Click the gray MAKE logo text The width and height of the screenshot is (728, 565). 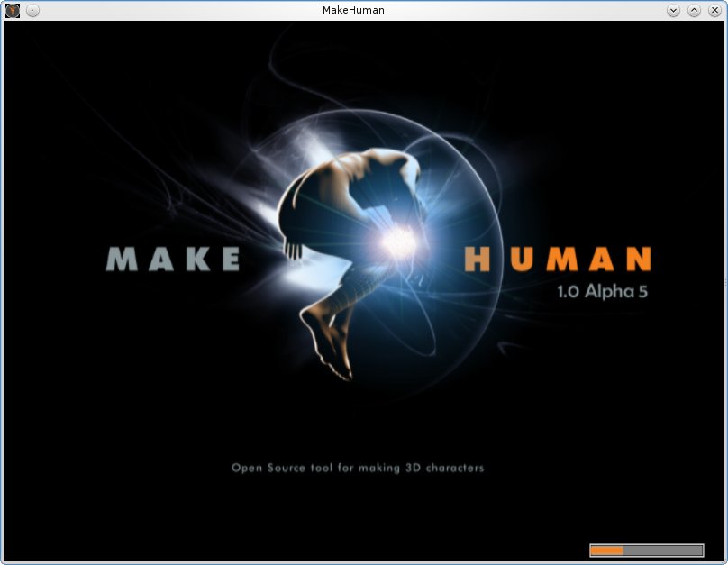[x=173, y=260]
